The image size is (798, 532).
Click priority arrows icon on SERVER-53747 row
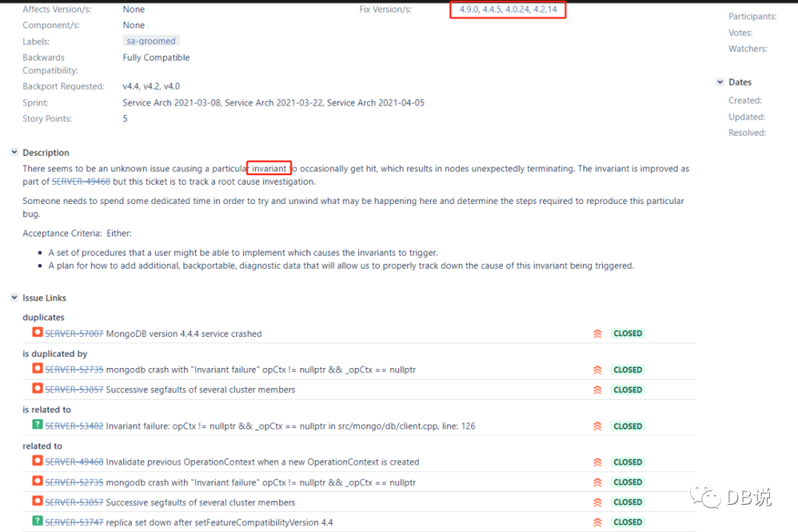pos(598,522)
